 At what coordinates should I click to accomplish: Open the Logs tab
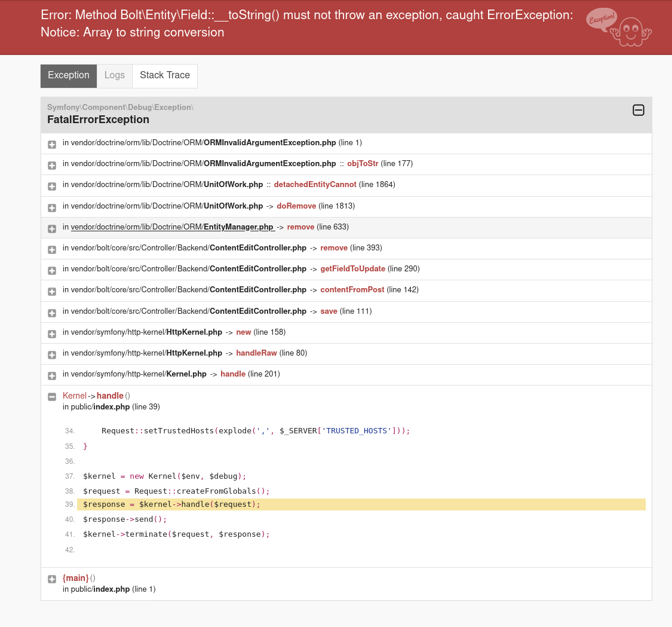point(114,75)
